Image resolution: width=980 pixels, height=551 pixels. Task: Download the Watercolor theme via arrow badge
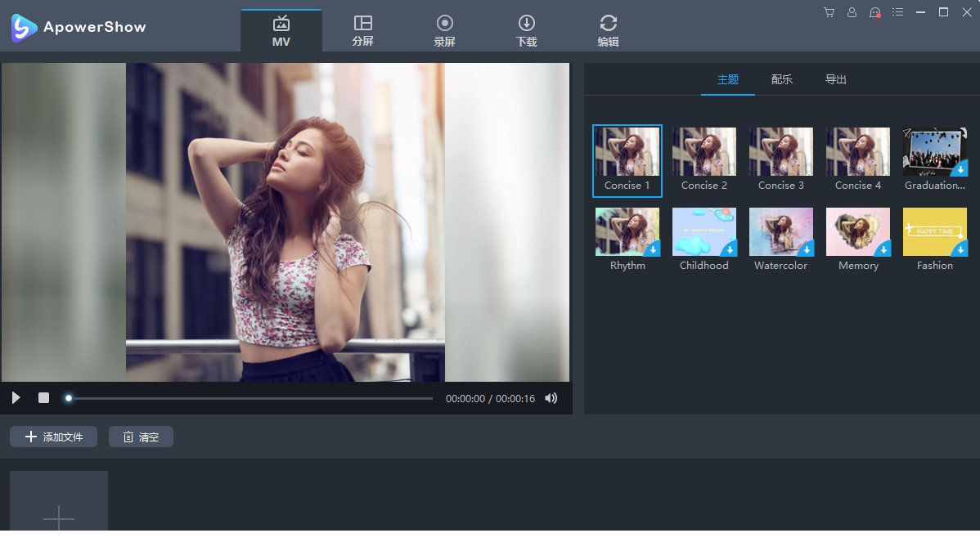pos(807,249)
